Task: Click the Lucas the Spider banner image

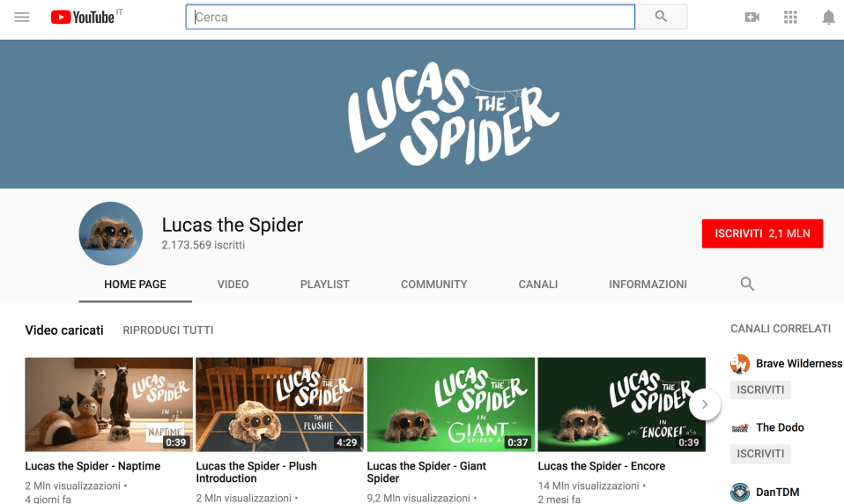Action: 422,115
